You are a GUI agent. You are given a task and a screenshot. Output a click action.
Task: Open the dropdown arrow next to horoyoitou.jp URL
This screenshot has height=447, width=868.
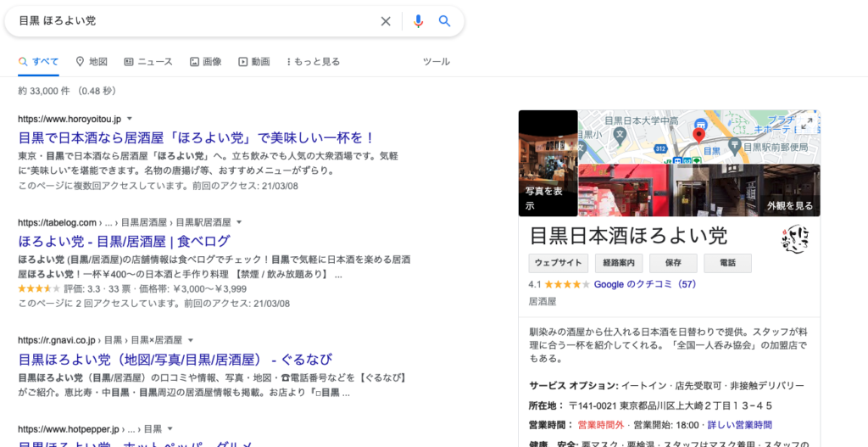click(x=130, y=119)
